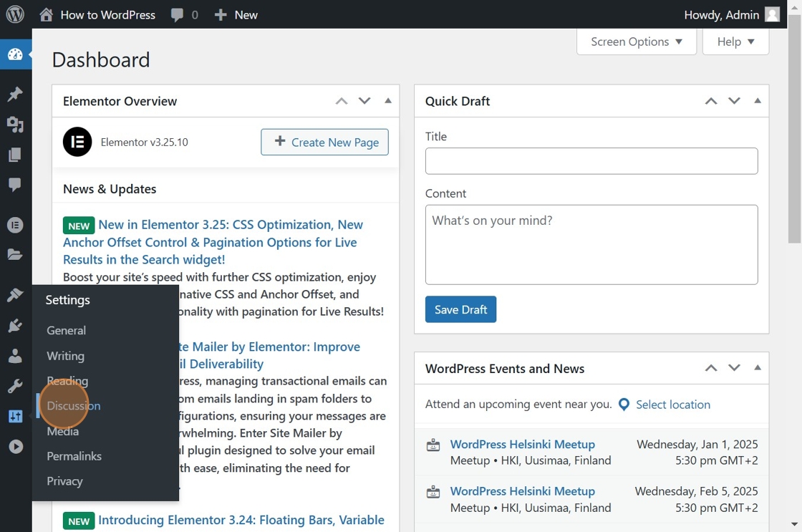Screen dimensions: 802x532
Task: Open Discussion in Settings submenu
Action: (x=74, y=406)
